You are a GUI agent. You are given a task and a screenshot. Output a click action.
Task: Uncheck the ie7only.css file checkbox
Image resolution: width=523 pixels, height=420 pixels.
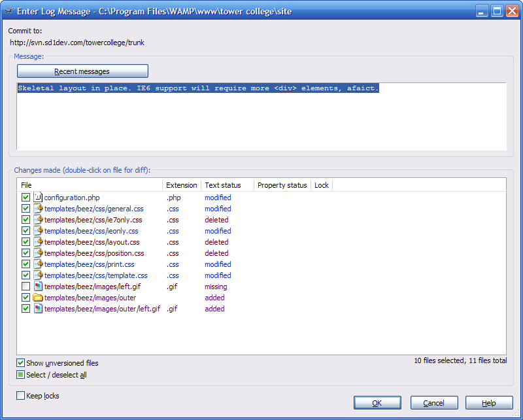click(x=25, y=220)
